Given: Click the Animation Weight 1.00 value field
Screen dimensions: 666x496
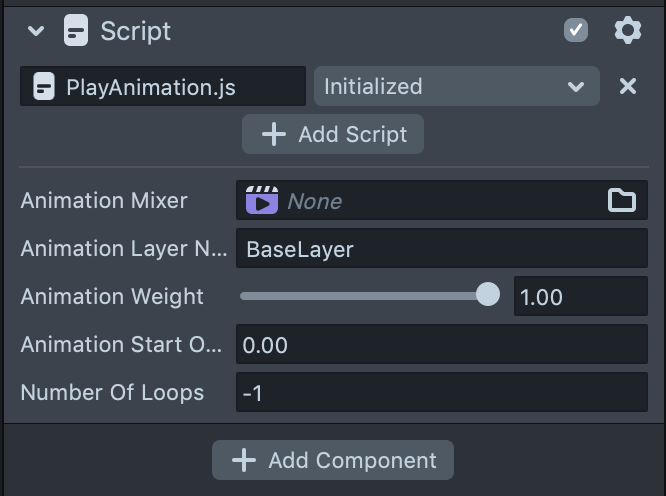Looking at the screenshot, I should pos(580,297).
